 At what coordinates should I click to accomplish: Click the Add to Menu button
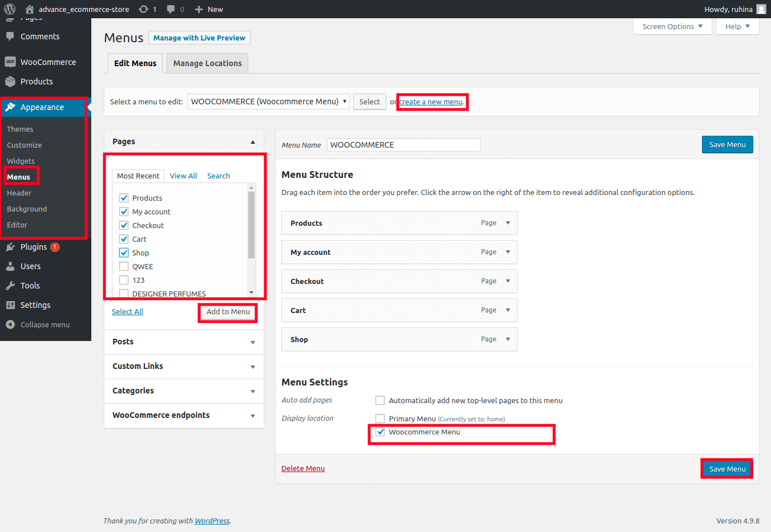point(228,312)
